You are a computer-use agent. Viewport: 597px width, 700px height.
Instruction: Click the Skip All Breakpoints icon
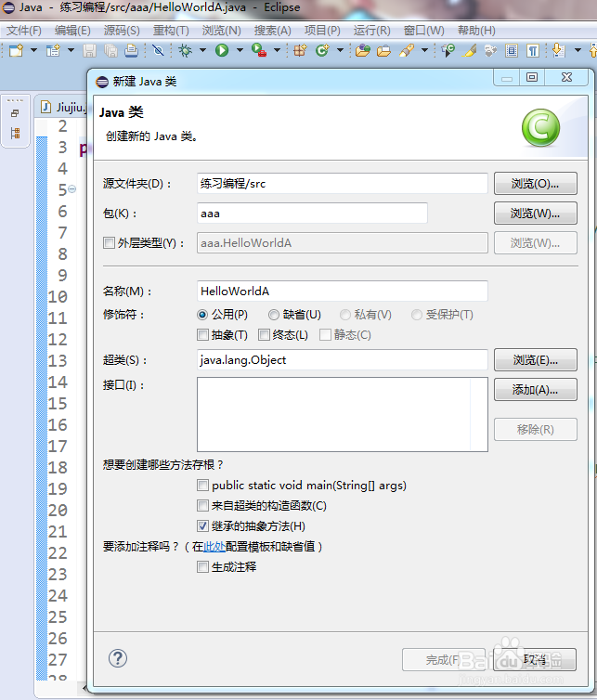click(158, 50)
